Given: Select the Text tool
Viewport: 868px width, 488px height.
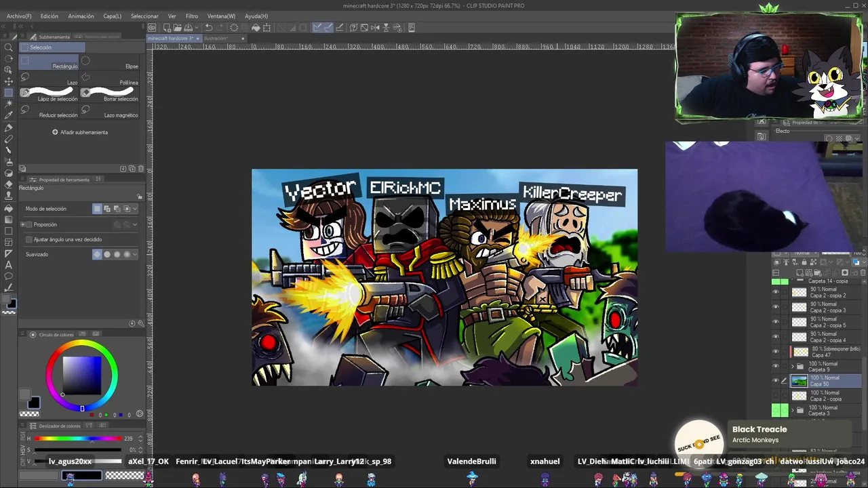Looking at the screenshot, I should 8,265.
